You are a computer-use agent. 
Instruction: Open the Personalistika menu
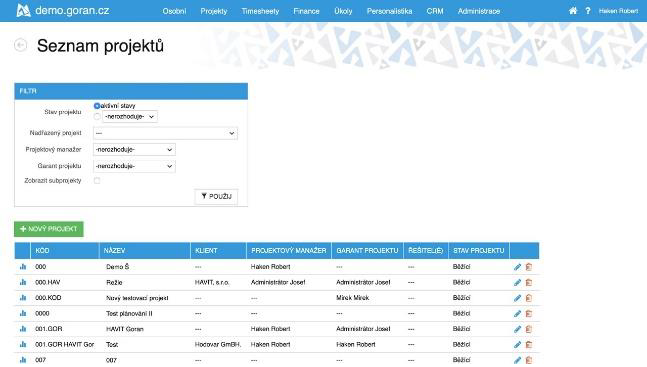click(390, 11)
